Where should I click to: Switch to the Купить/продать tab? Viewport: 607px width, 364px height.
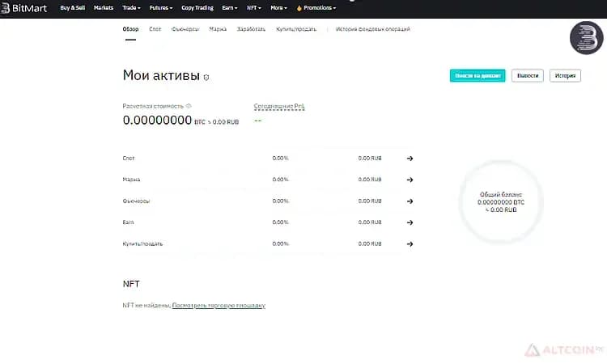296,29
